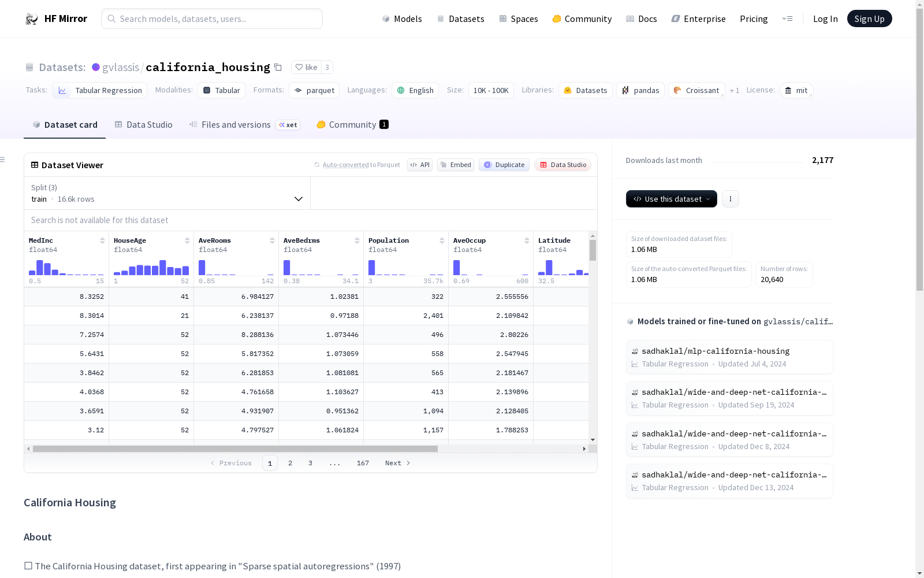Open Enterprise in top navigation
The width and height of the screenshot is (924, 578).
[x=699, y=19]
